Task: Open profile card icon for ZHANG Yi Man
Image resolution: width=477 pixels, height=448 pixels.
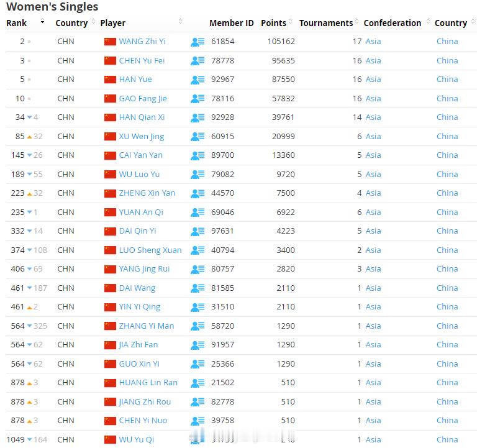Action: click(x=198, y=326)
